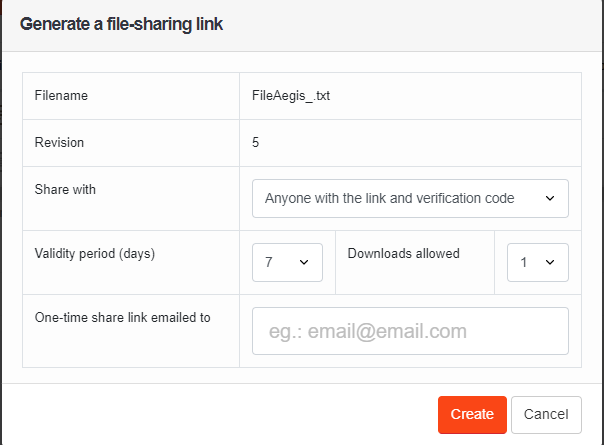This screenshot has width=604, height=445.
Task: Focus the email address input field
Action: (x=410, y=331)
